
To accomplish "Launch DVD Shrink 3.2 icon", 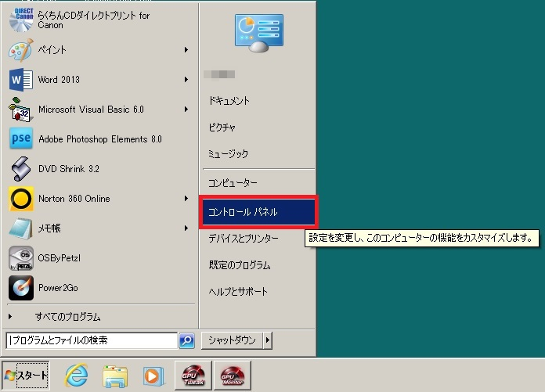I will coord(20,169).
